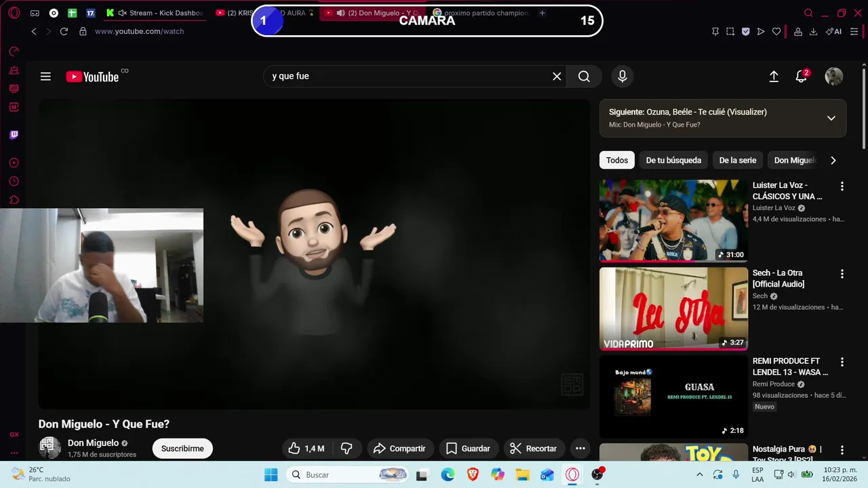Viewport: 868px width, 488px height.
Task: Expand the Siguiente mix queue panel
Action: click(831, 118)
